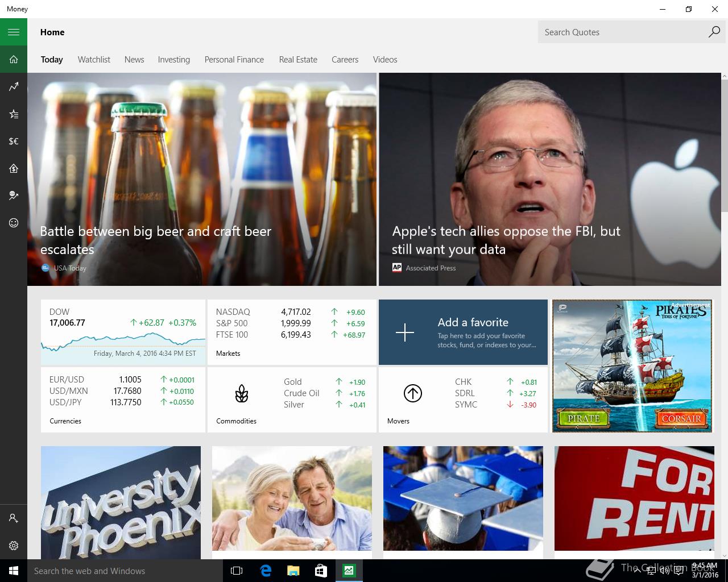Screen dimensions: 728x582
Task: Select the USD/JPY currency row
Action: point(122,402)
